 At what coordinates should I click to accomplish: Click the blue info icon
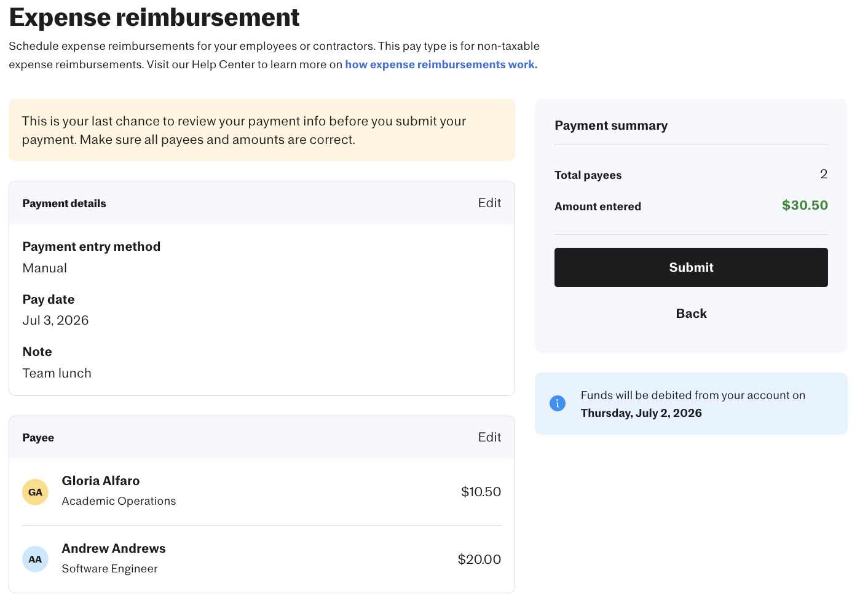(x=558, y=403)
